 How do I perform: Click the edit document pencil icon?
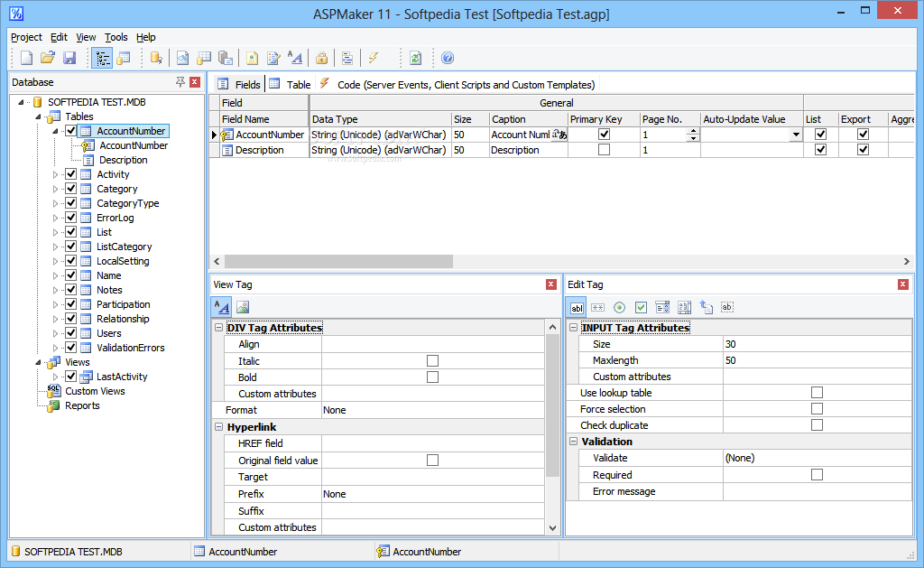coord(274,58)
